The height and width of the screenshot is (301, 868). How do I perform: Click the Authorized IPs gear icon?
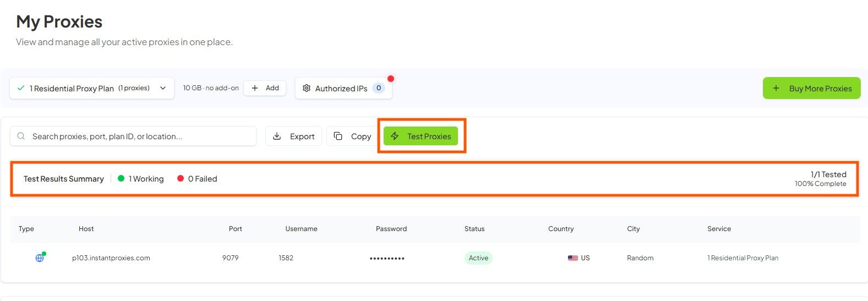[307, 88]
